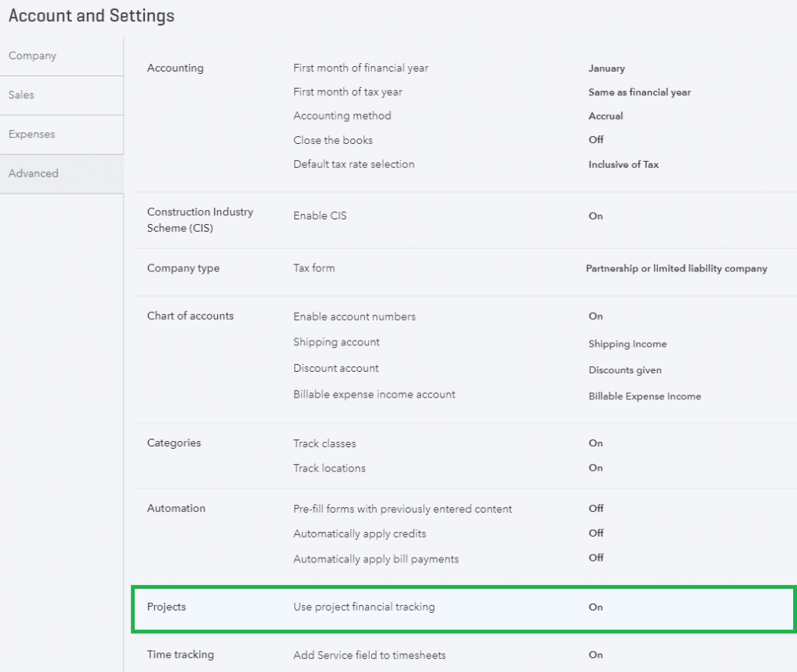Click the Account and Settings heading
Screen dimensions: 797x672
(x=92, y=16)
